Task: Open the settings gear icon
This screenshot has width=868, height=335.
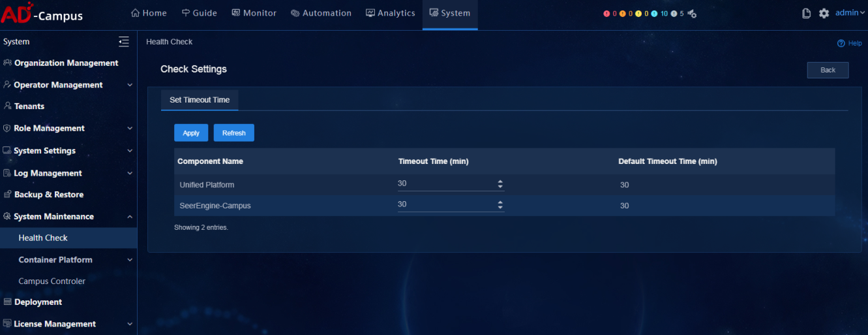Action: coord(824,13)
